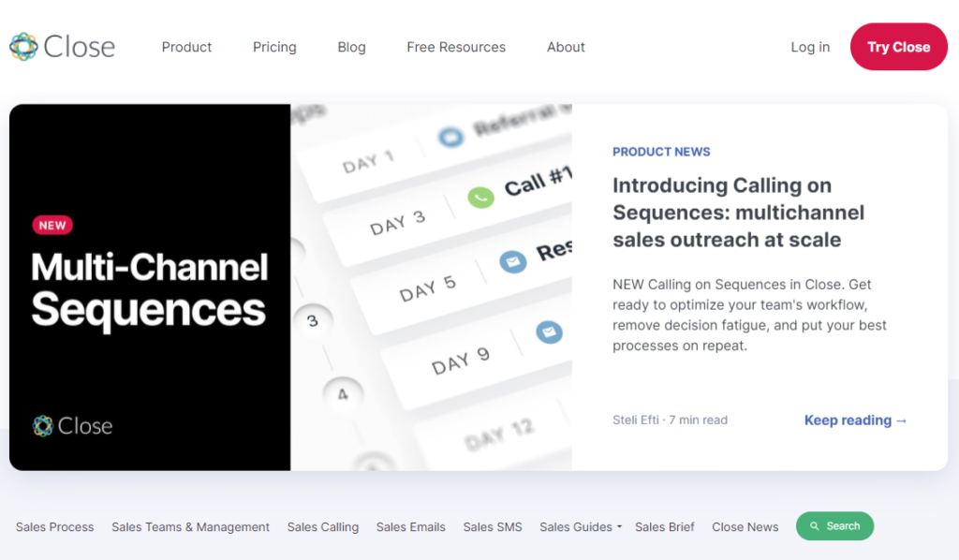
Task: Click the Close logo on black banner
Action: (72, 426)
